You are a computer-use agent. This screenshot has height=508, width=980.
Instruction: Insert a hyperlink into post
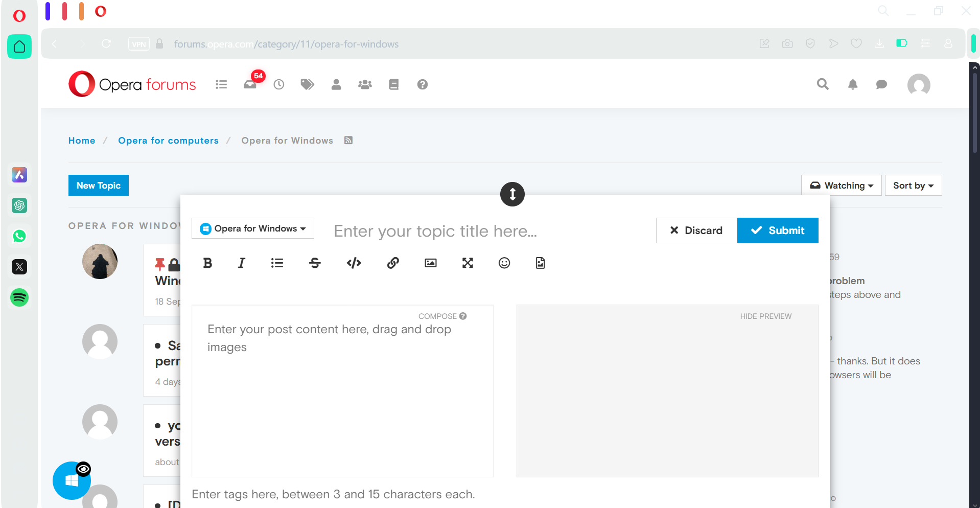click(393, 263)
